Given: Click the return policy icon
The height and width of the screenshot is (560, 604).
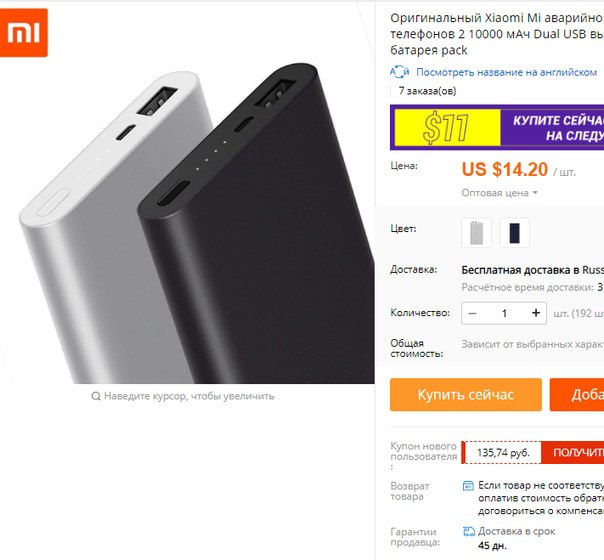Looking at the screenshot, I should [468, 486].
